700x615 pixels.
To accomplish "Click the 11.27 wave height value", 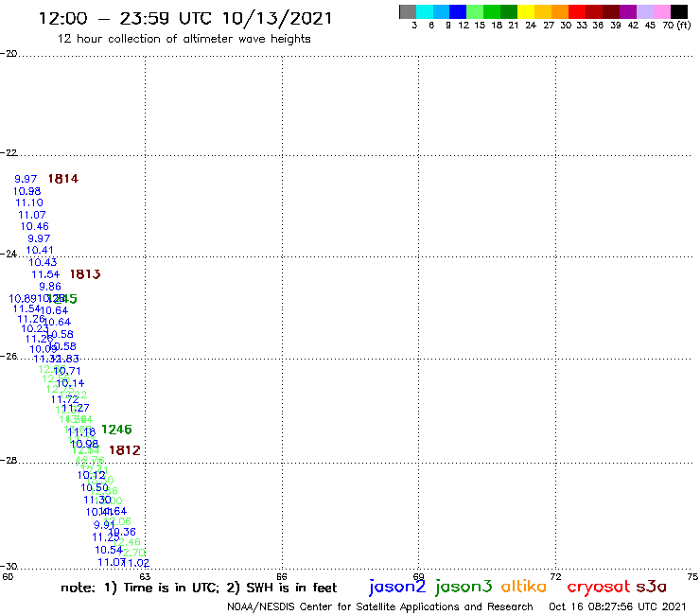I will tap(76, 408).
